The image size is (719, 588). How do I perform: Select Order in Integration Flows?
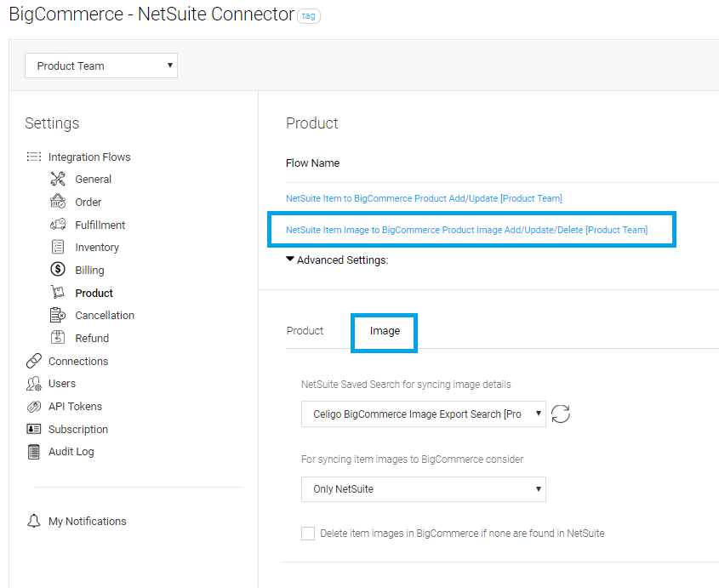coord(88,202)
